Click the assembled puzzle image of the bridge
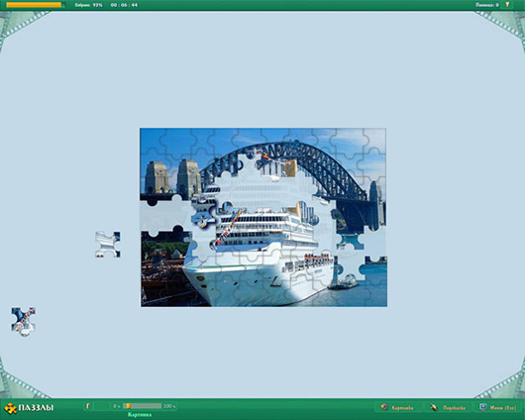525x420 pixels. pyautogui.click(x=263, y=217)
